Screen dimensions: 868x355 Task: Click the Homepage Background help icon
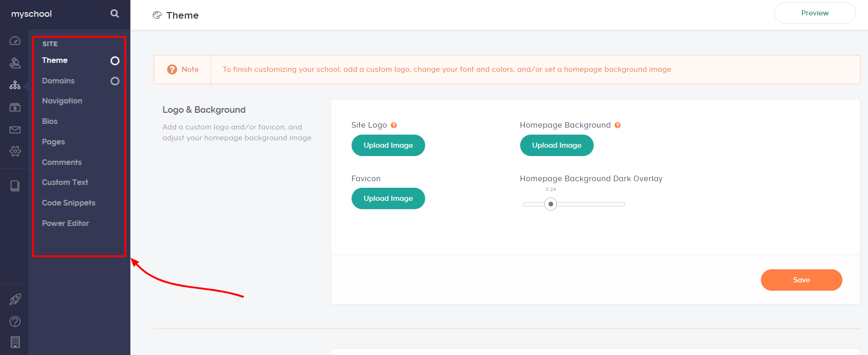[617, 125]
